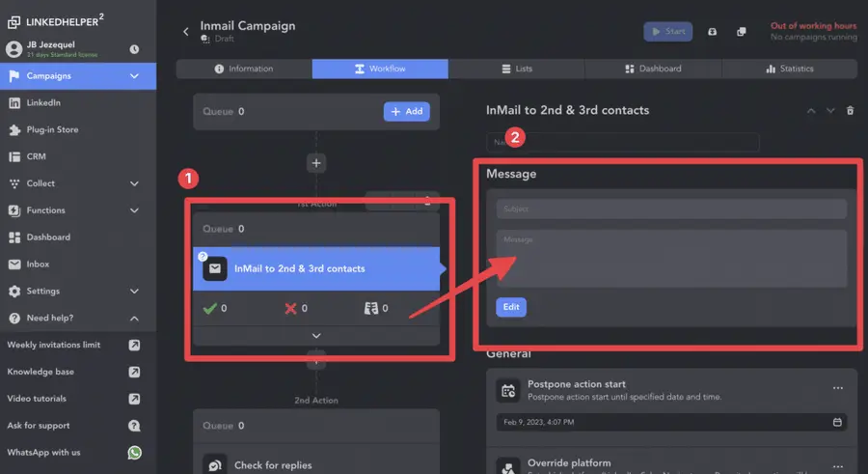Viewport: 868px width, 474px height.
Task: Click the clock icon beside JB Jezequel
Action: tap(134, 49)
